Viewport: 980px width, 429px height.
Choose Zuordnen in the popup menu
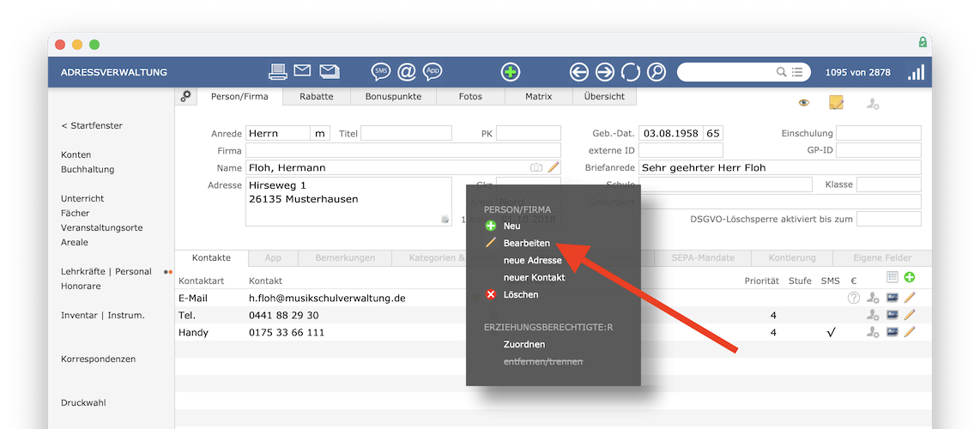click(x=524, y=344)
